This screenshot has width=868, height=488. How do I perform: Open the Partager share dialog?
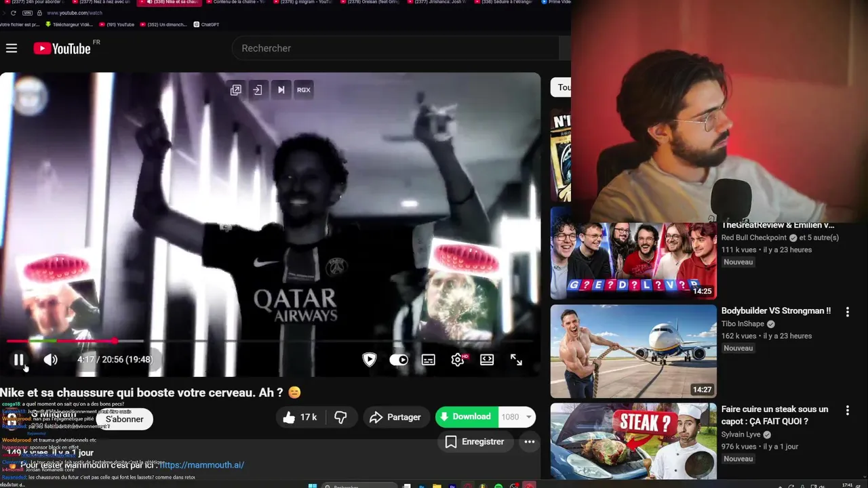point(395,418)
